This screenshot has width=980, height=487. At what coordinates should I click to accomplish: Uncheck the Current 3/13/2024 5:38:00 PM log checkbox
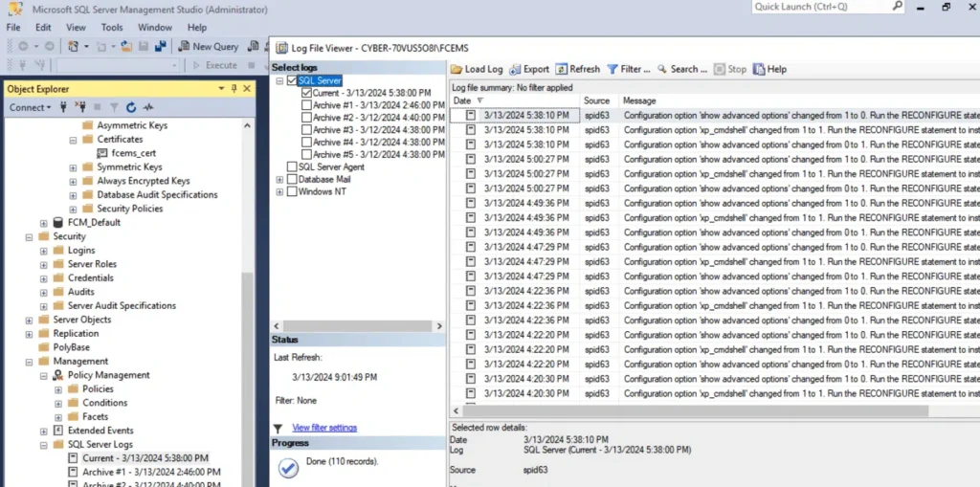click(306, 93)
